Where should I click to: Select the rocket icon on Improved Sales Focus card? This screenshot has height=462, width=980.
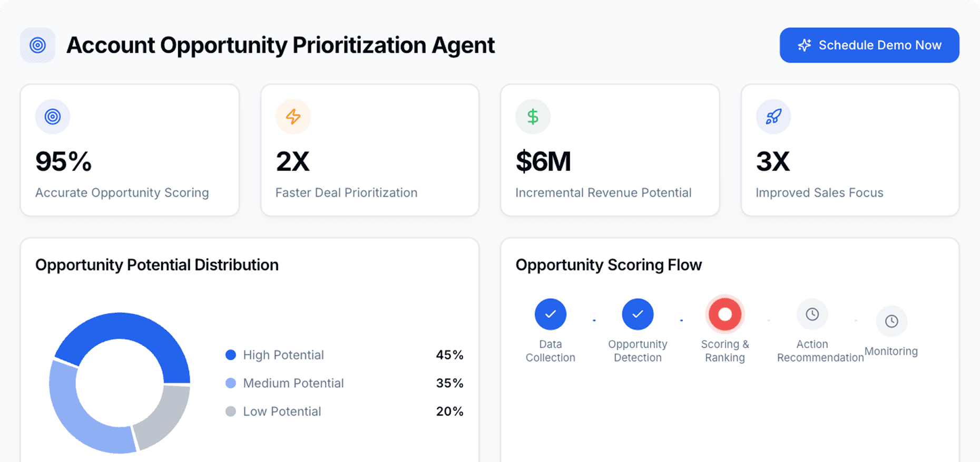point(773,116)
